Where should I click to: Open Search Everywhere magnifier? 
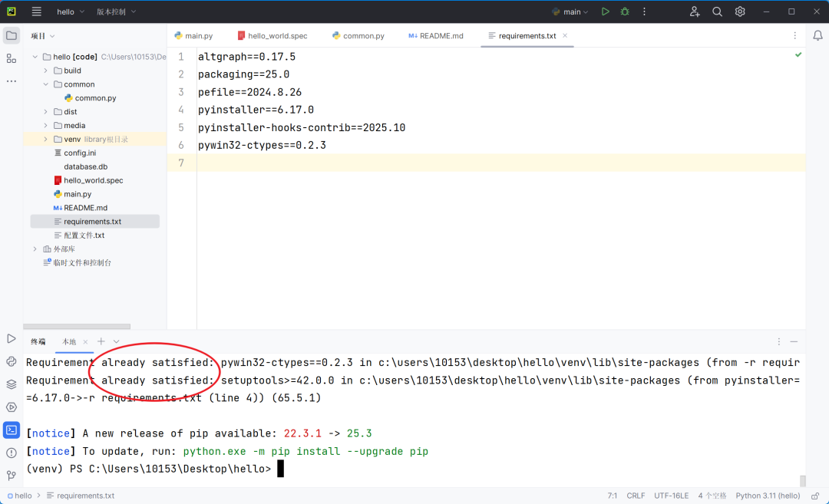pos(717,11)
